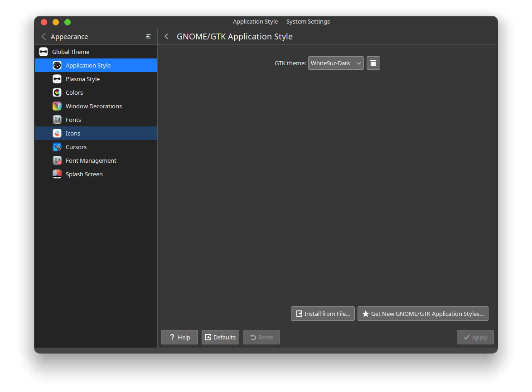Open Help
The height and width of the screenshot is (392, 532).
[x=179, y=337]
